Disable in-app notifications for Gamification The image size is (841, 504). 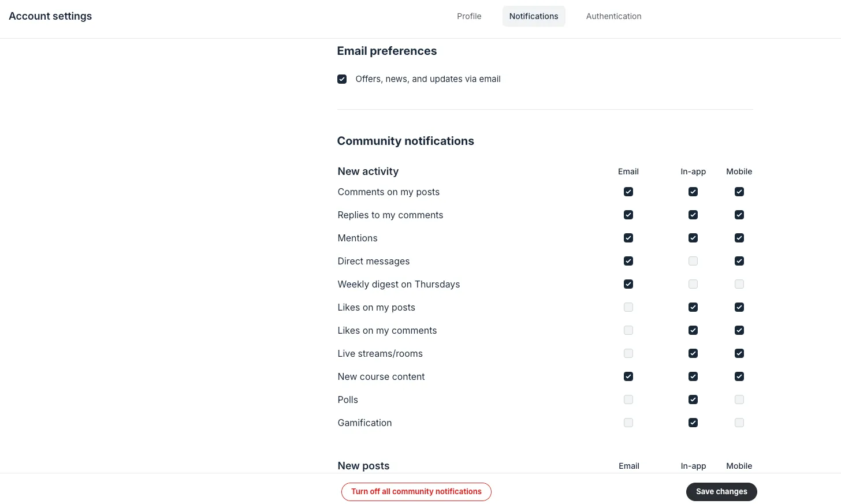(693, 423)
